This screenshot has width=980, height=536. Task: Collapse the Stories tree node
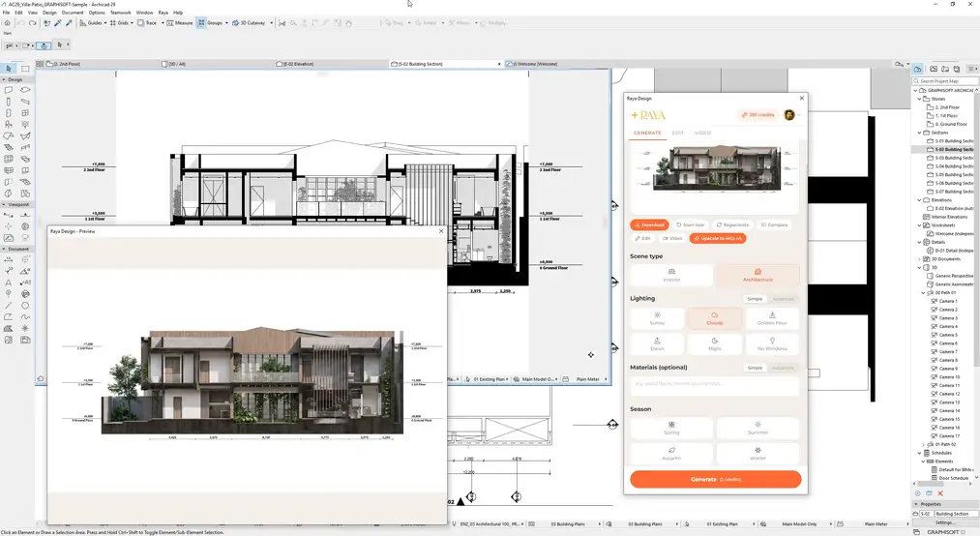coord(919,99)
